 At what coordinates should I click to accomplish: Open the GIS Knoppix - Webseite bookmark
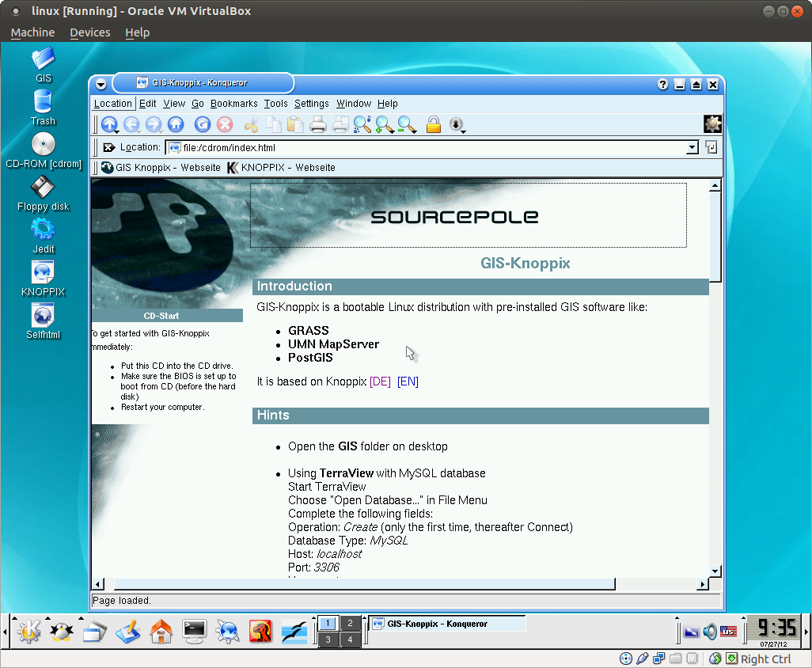point(161,168)
